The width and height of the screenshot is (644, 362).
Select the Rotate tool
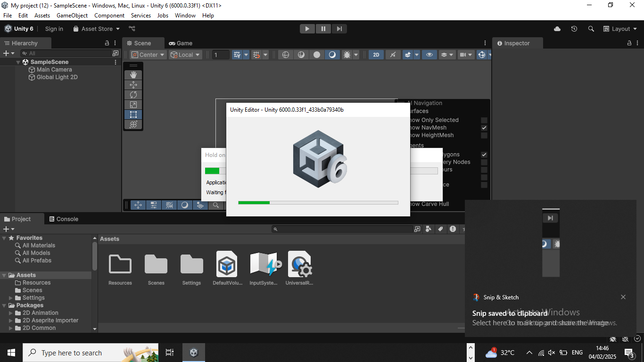pos(133,95)
